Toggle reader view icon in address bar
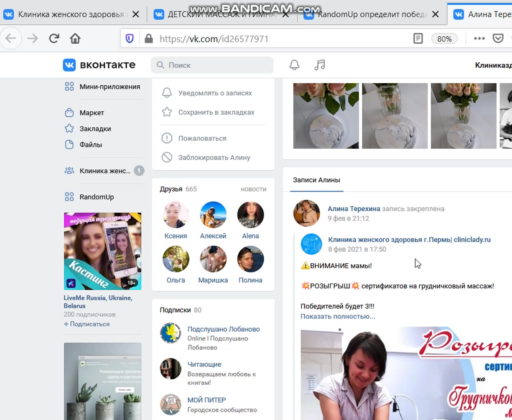The image size is (512, 420). click(418, 38)
